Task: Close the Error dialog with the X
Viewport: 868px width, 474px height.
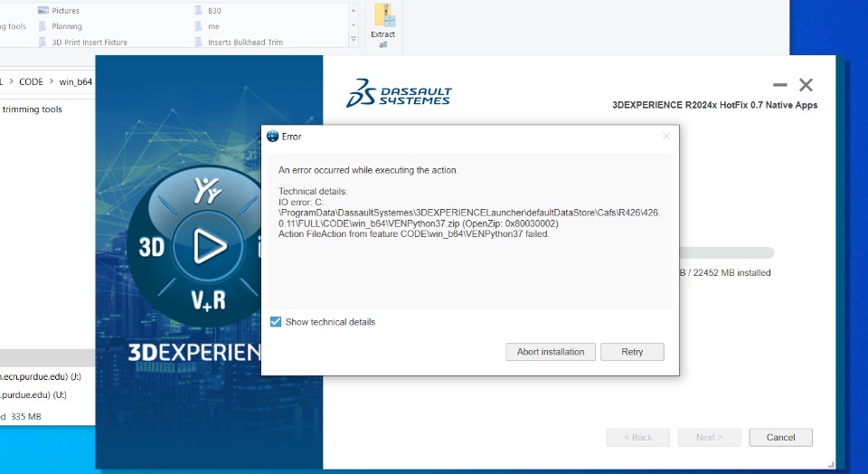Action: point(666,137)
